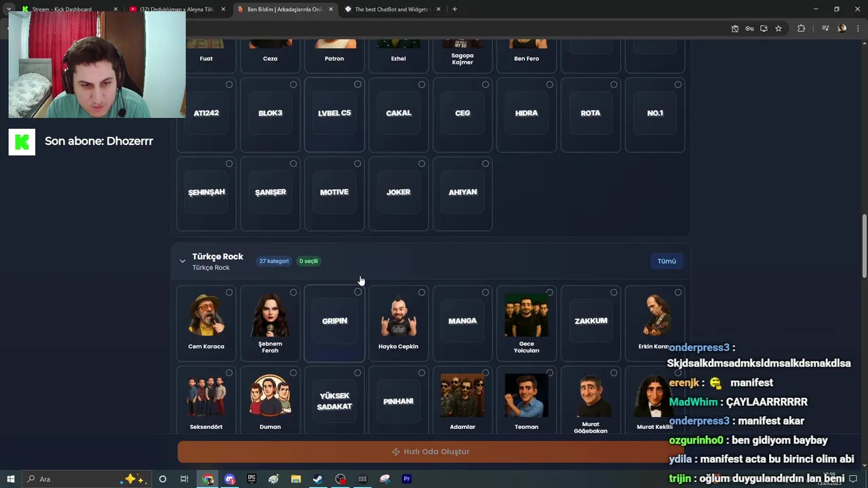Bookmark this page with the star icon
This screenshot has height=488, width=868.
pyautogui.click(x=778, y=28)
